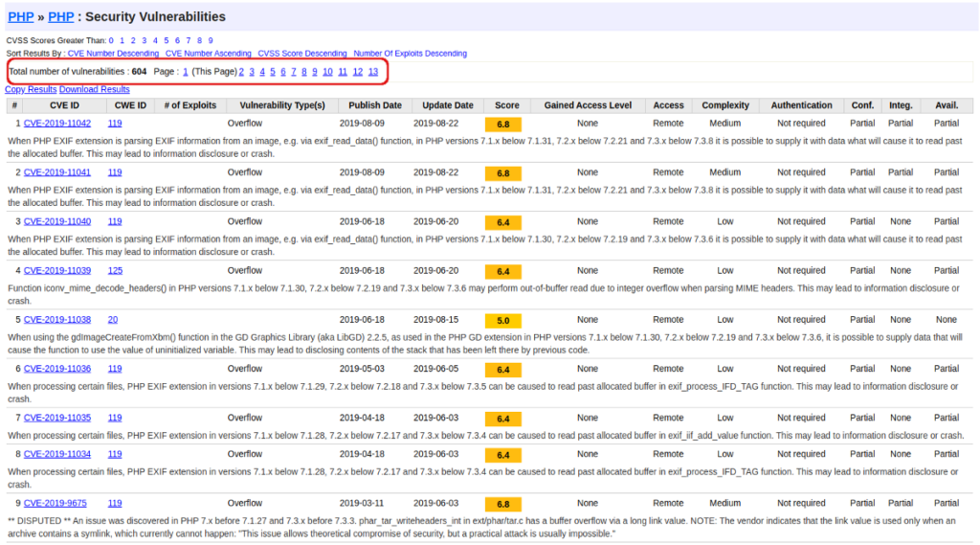Click CWE ID 20 link
The height and width of the screenshot is (545, 980).
(113, 319)
